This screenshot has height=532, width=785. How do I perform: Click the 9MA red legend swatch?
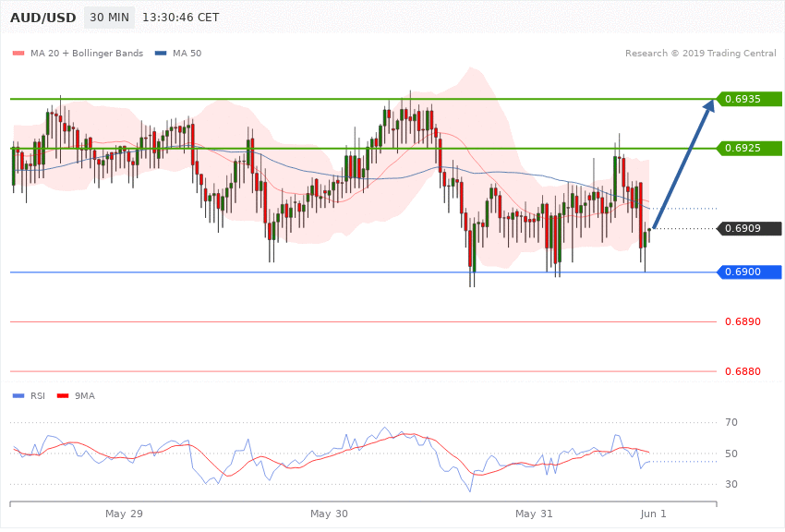point(63,396)
